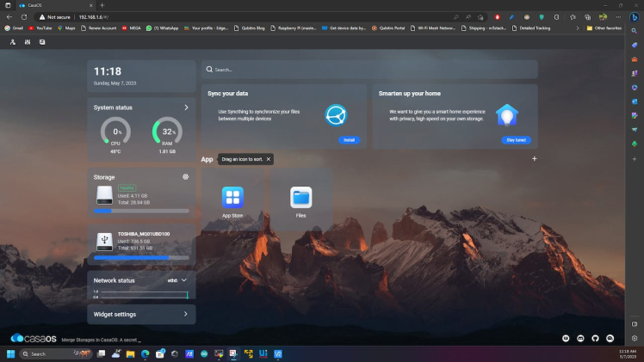
Task: Click the TOSHIBA_MQ01UBD100 drive name
Action: [144, 234]
